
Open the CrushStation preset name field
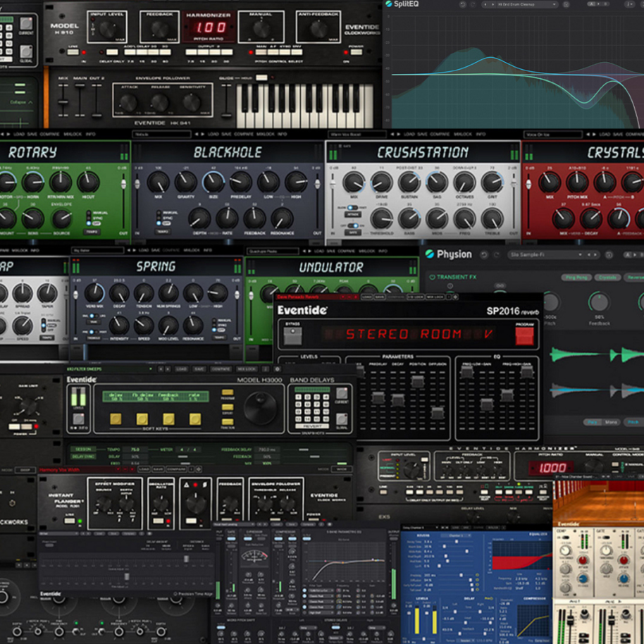pyautogui.click(x=357, y=135)
